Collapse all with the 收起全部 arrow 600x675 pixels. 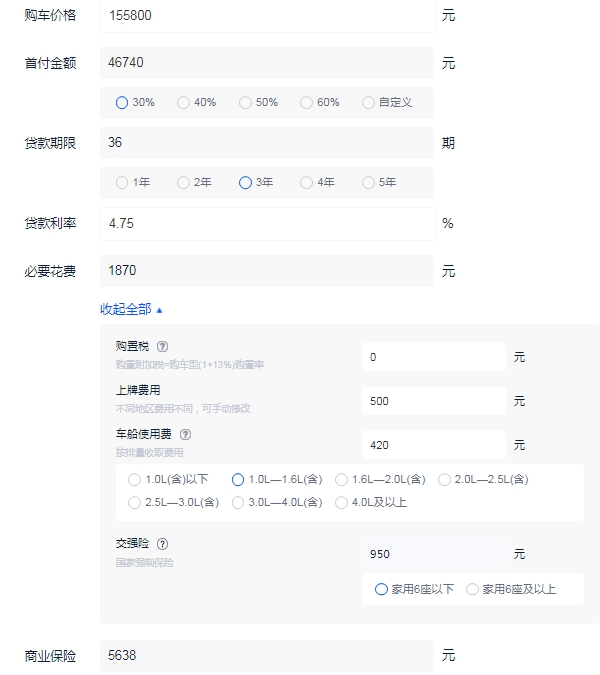(131, 310)
